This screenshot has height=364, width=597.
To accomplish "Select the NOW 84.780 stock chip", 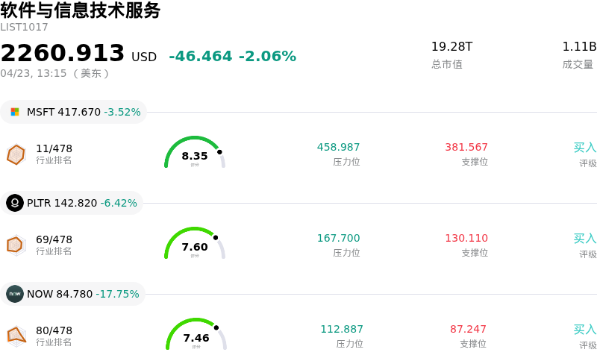I will 73,294.
